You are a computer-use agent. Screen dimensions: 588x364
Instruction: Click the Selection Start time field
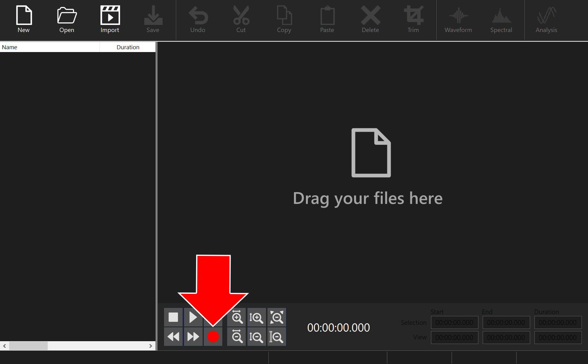[454, 322]
